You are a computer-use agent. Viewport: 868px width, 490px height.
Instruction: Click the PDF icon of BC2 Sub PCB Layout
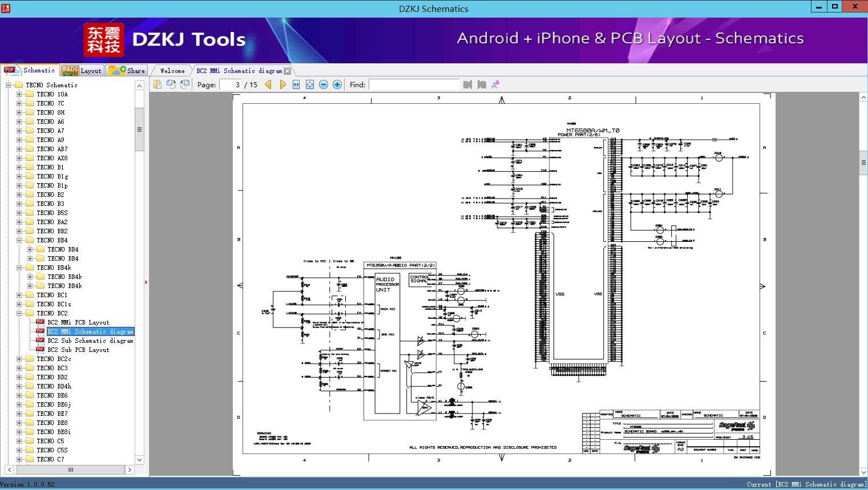tap(40, 350)
